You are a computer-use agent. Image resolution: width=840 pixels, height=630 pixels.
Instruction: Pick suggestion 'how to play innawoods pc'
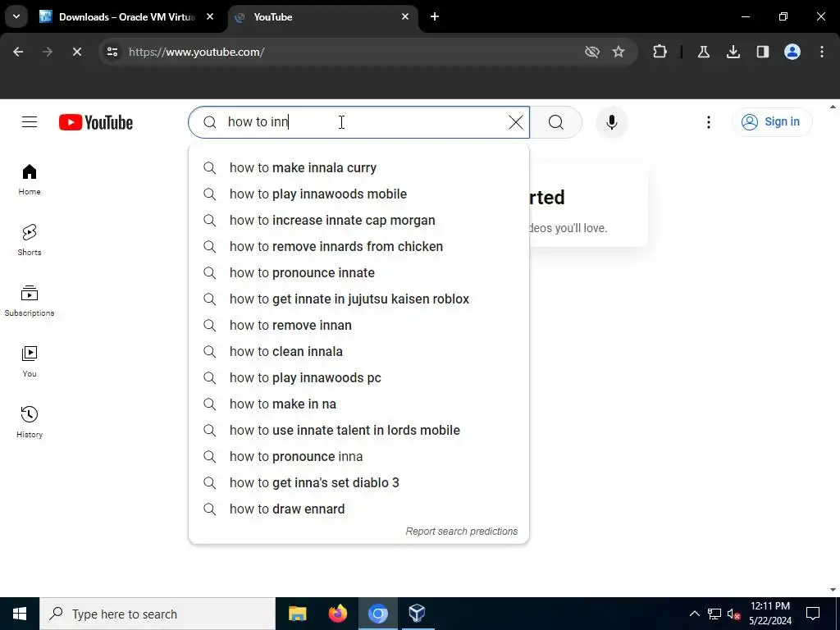pyautogui.click(x=358, y=377)
